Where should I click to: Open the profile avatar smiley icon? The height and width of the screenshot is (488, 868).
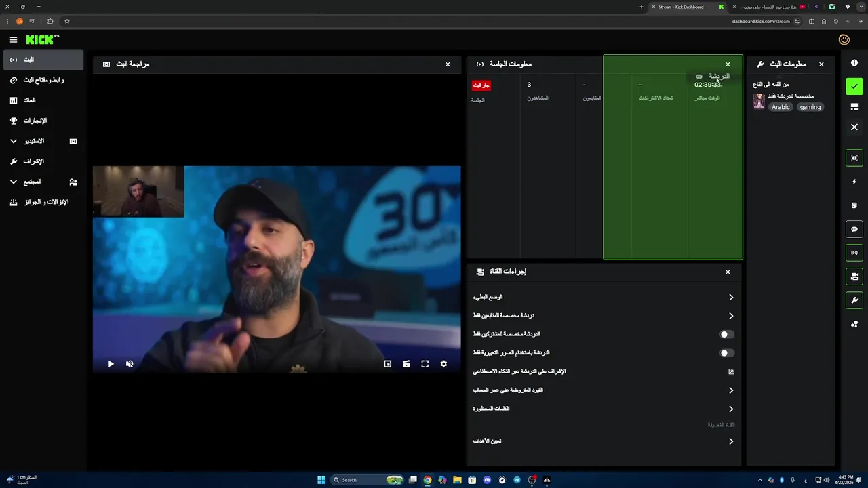[x=844, y=40]
